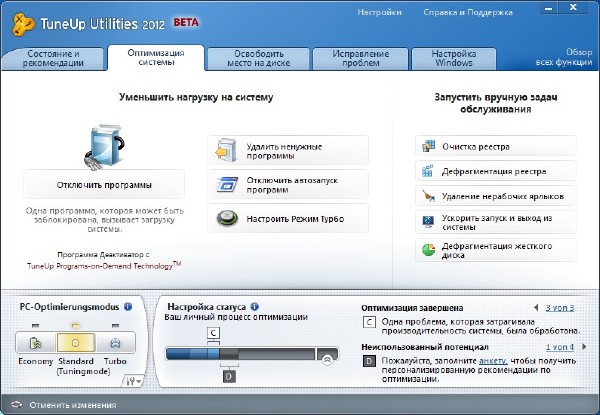Click the large Отключить программы program icon

tap(104, 147)
